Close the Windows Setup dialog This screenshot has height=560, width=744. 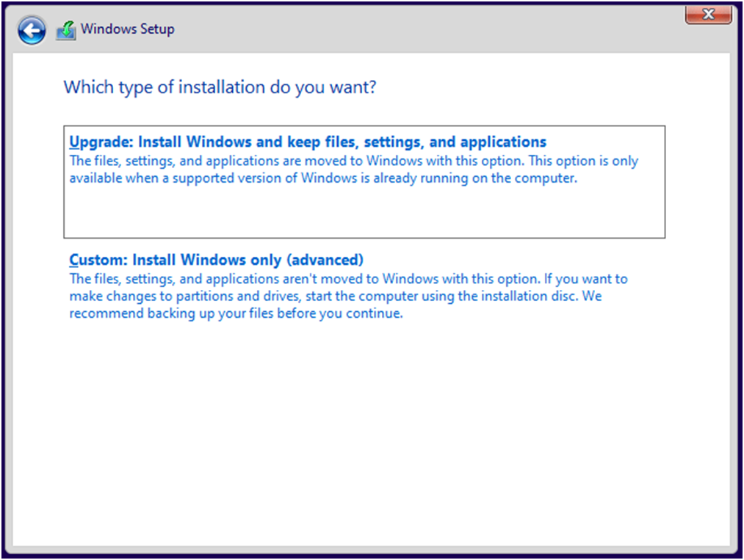(x=708, y=15)
